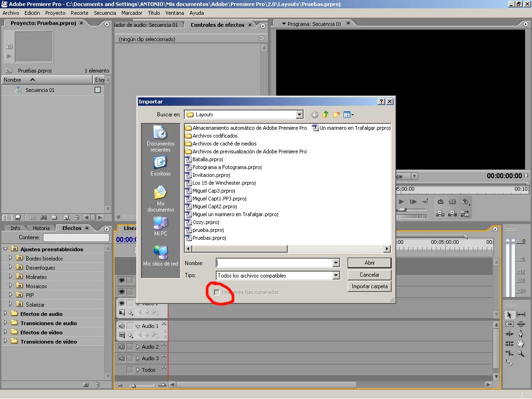This screenshot has height=399, width=532.
Task: Open Escritorio in Importar sidebar
Action: click(x=161, y=166)
